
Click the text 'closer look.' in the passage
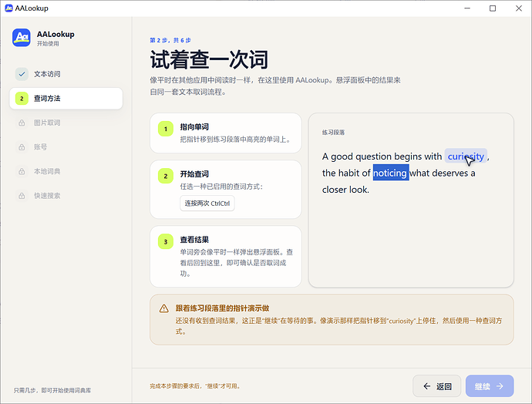[x=345, y=190]
